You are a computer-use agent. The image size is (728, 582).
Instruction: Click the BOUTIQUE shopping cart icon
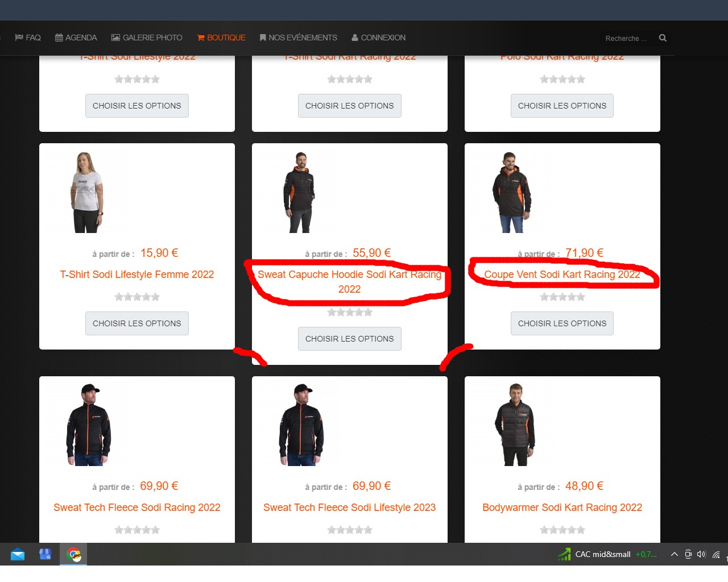coord(201,38)
